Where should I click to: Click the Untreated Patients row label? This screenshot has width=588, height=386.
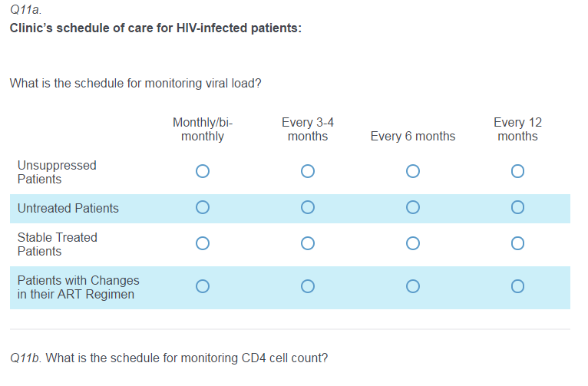coord(68,208)
